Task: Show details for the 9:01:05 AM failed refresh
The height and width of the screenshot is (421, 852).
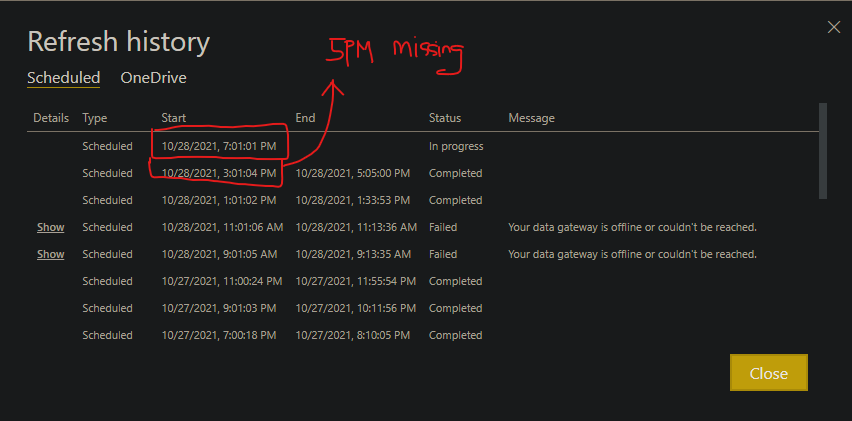Action: click(x=51, y=254)
